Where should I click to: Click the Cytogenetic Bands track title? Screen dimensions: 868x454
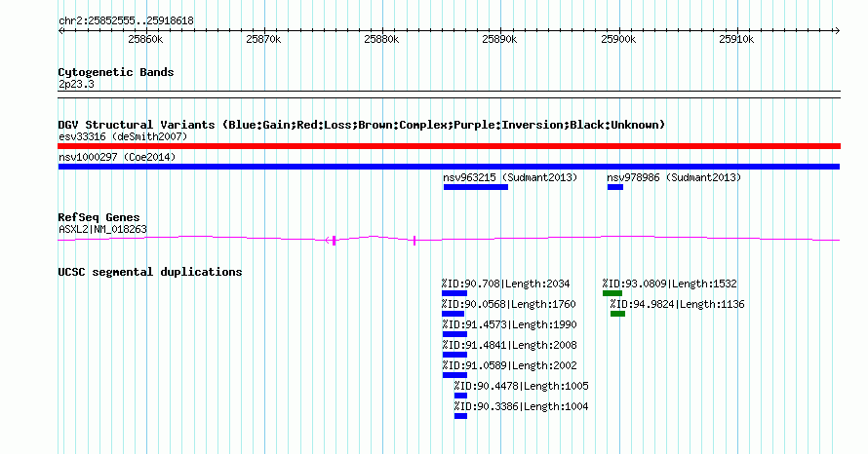point(116,72)
